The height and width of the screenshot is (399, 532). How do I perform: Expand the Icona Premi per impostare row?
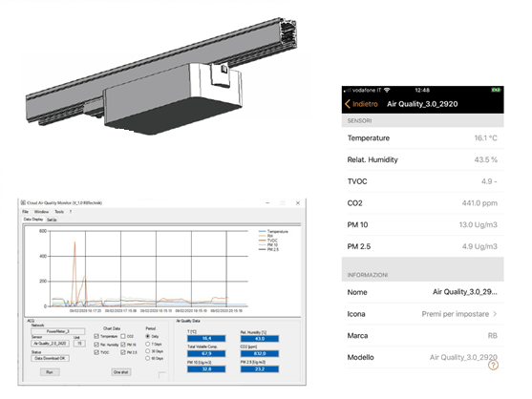click(422, 314)
